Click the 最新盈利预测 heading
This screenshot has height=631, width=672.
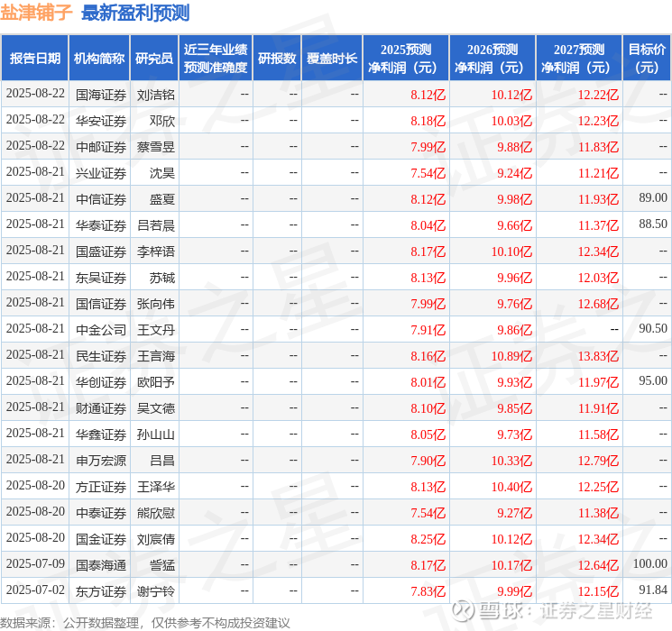point(135,13)
